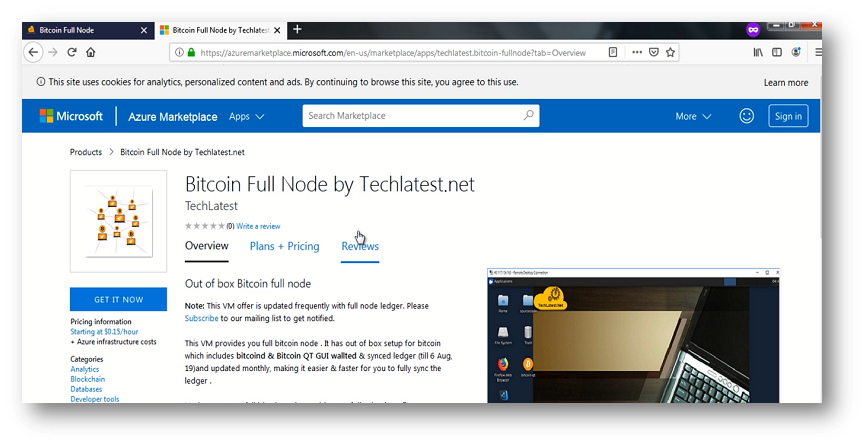Viewport: 864px width, 445px height.
Task: Open the remote desktop screenshot preview
Action: coord(633,335)
